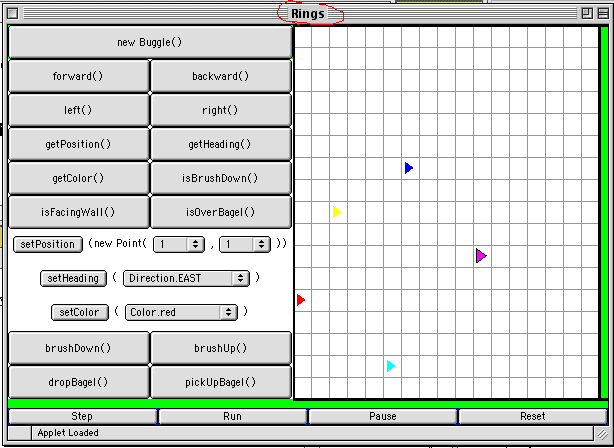Screen dimensions: 614x448
Task: Check isFacingWall()
Action: click(78, 212)
